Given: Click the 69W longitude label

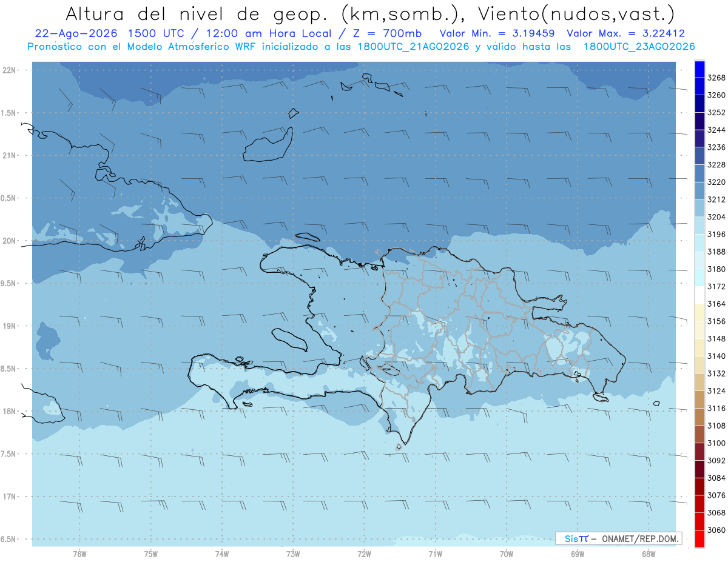Looking at the screenshot, I should tap(578, 554).
